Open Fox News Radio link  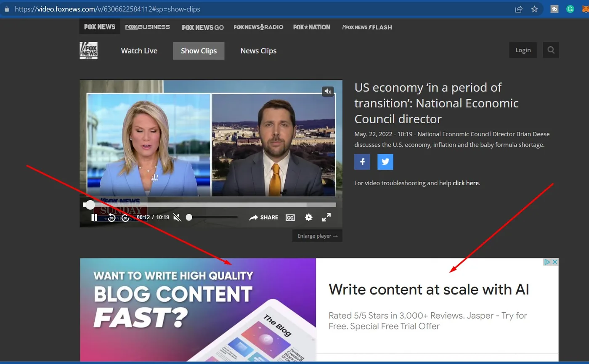pos(258,27)
